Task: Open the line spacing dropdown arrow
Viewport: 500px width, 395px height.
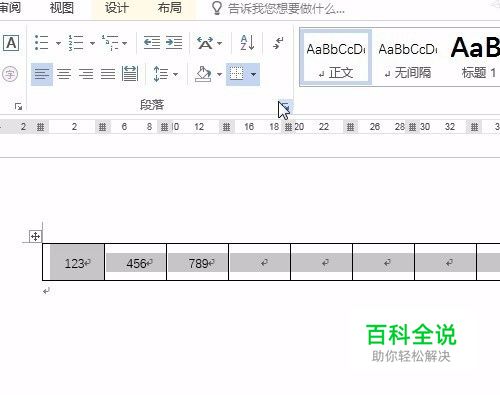Action: point(175,74)
